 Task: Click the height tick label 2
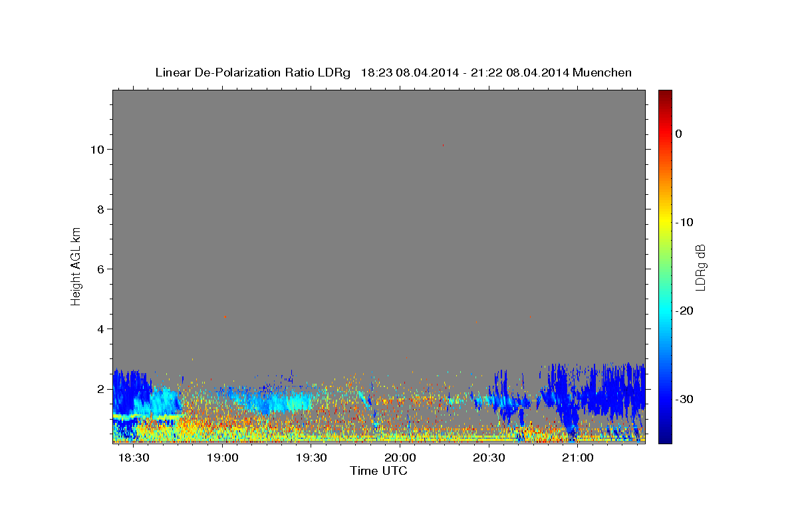click(x=102, y=389)
